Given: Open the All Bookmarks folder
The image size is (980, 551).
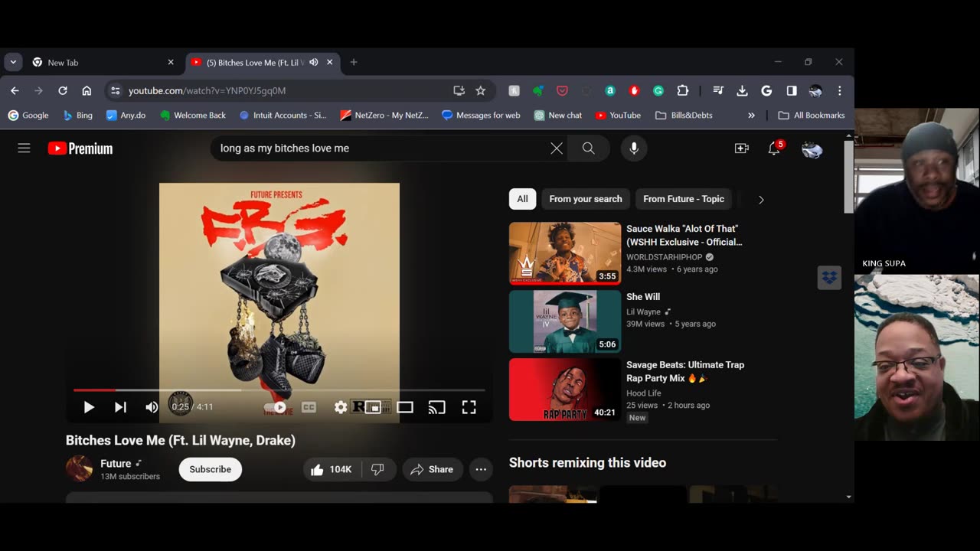Looking at the screenshot, I should click(812, 116).
